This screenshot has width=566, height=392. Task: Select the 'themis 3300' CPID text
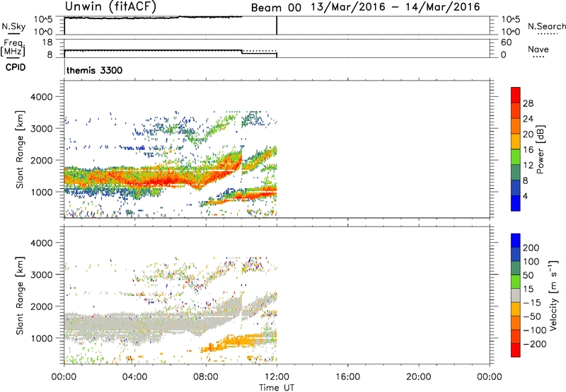95,70
